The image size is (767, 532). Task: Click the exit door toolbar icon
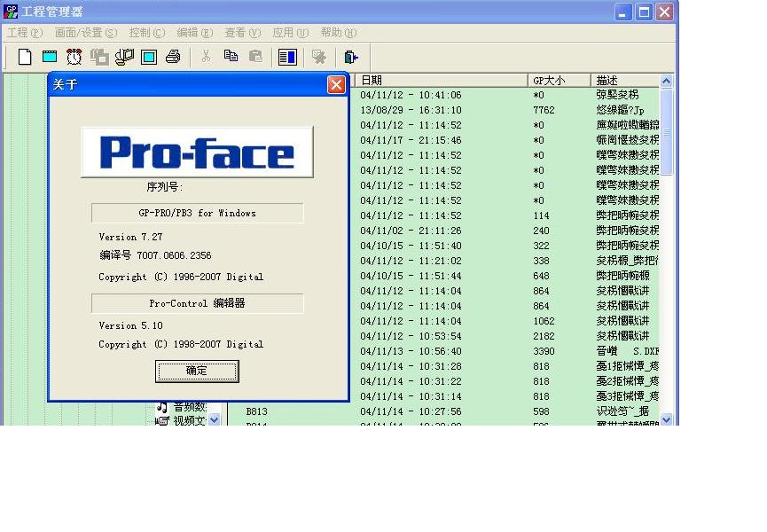[351, 57]
